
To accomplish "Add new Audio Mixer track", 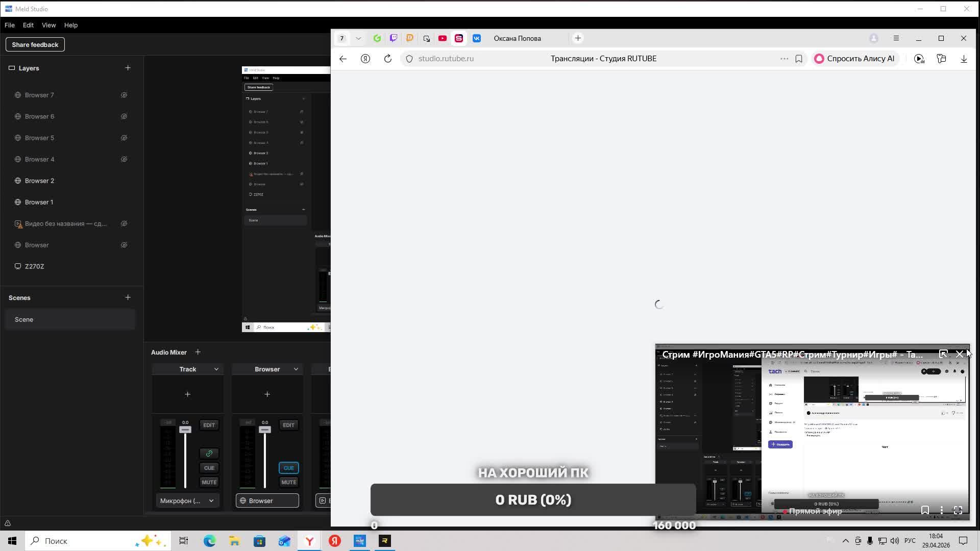I will 198,352.
